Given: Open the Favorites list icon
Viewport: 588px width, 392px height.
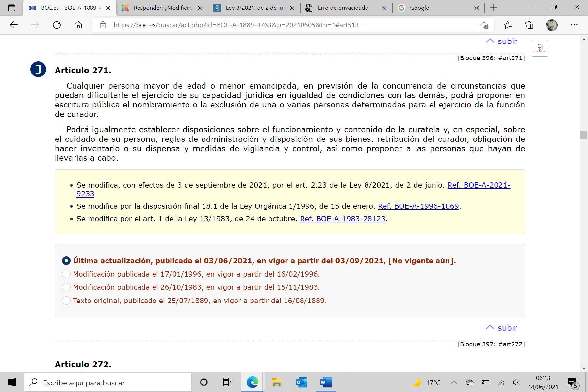Looking at the screenshot, I should [507, 25].
